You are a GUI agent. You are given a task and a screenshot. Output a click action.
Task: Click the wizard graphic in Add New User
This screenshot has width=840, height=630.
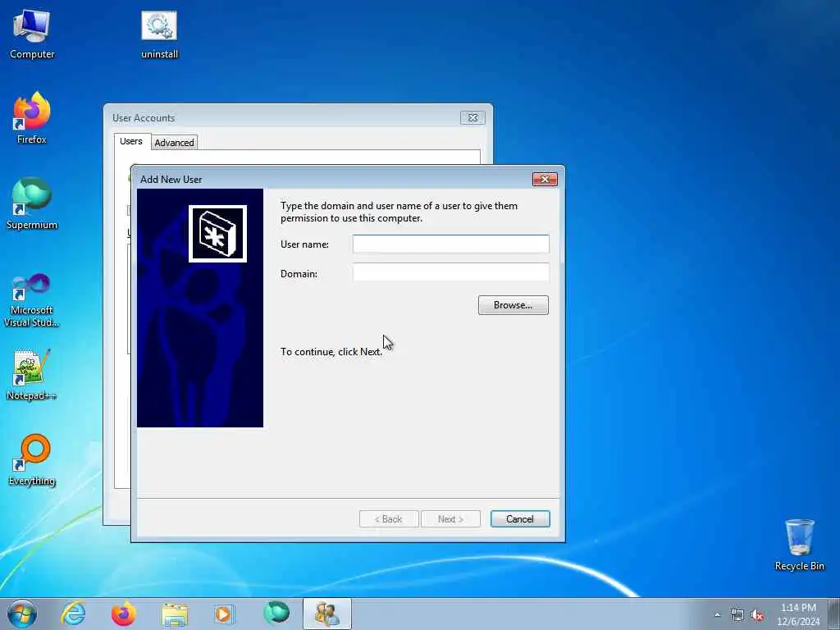[200, 308]
